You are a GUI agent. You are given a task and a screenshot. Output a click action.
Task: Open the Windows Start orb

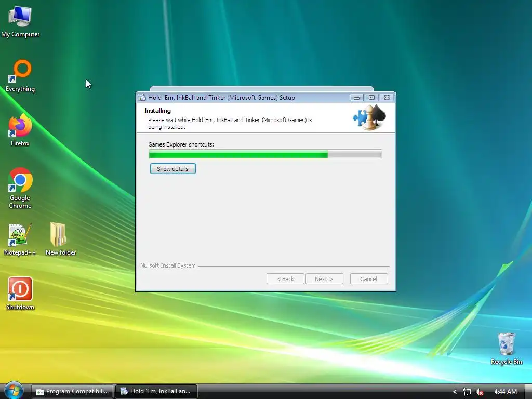point(14,391)
